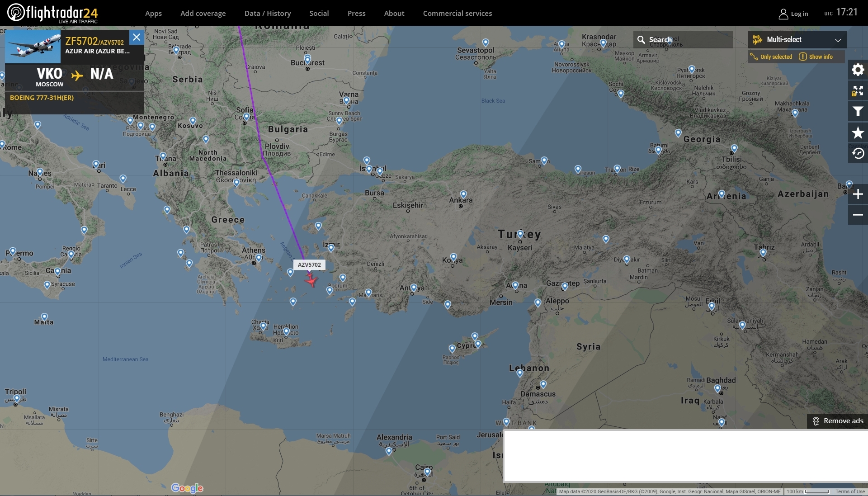The height and width of the screenshot is (496, 868).
Task: Select the Erbil airport marker
Action: (712, 307)
